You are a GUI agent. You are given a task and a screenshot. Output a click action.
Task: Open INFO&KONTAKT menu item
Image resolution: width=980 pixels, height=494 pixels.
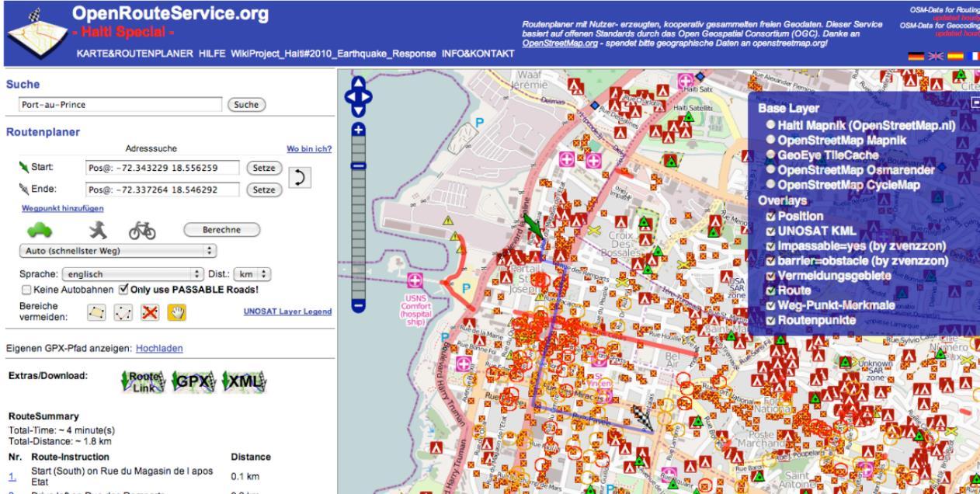(478, 53)
